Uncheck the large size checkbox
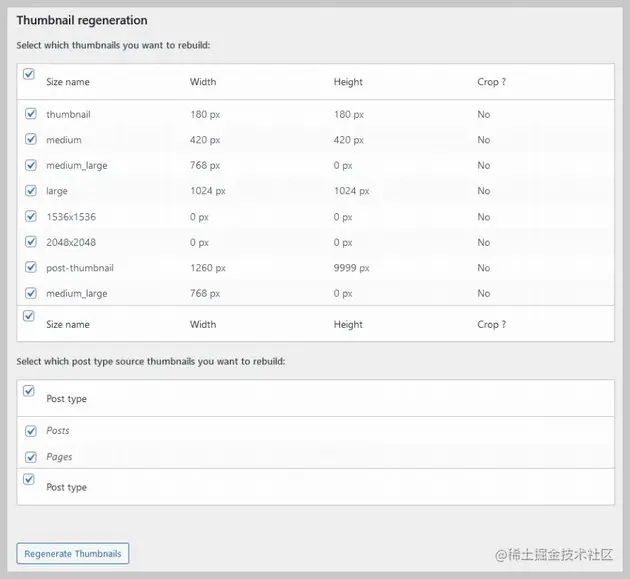 pos(31,190)
